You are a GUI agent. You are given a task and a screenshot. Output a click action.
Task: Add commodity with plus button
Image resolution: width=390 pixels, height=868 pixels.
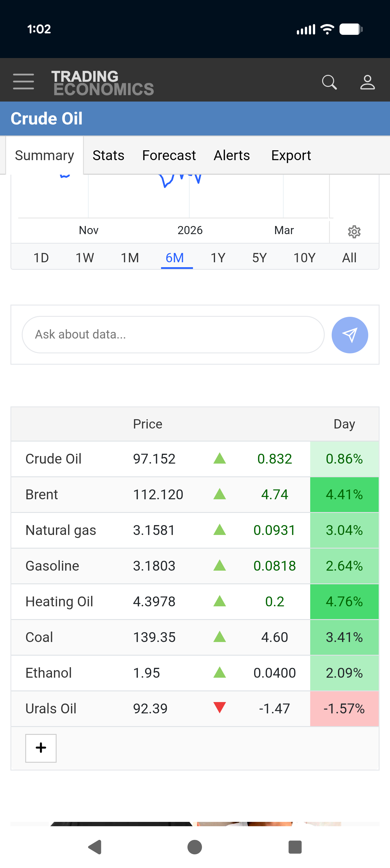click(x=41, y=748)
